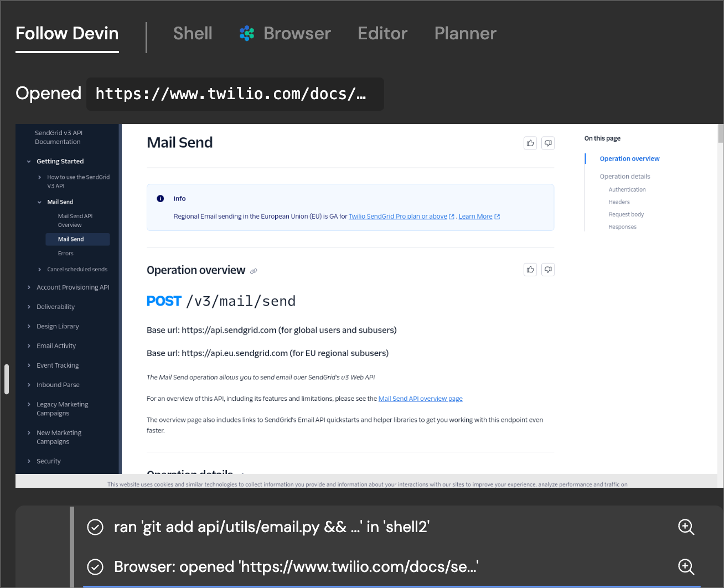This screenshot has width=724, height=588.
Task: Click the api.eu.sendgrid.com base url line
Action: pyautogui.click(x=267, y=353)
